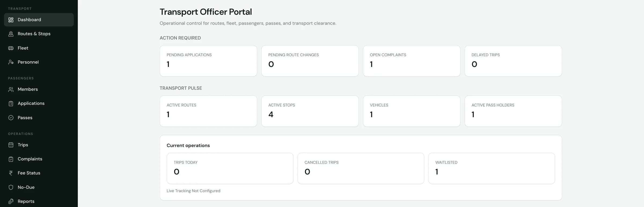Select the Waitlisted tile

click(x=492, y=168)
